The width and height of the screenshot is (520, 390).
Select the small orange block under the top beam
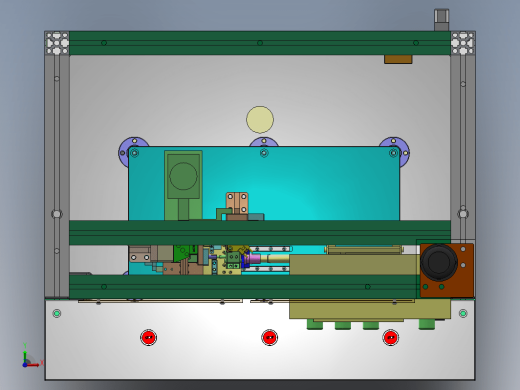(x=398, y=59)
